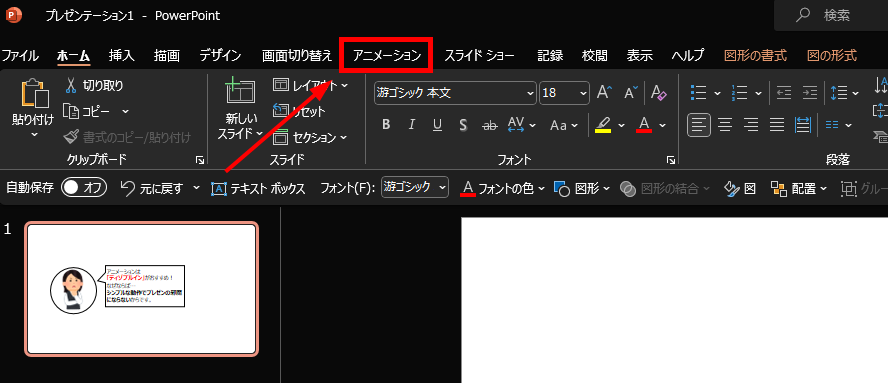
Task: Clear all formatting eraser icon
Action: tap(659, 93)
